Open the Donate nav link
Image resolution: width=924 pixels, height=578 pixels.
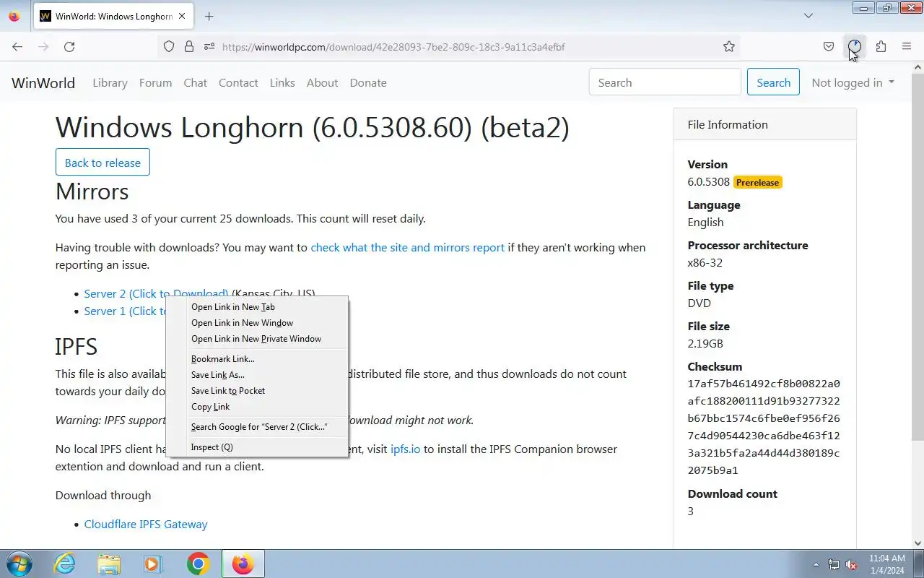click(368, 82)
